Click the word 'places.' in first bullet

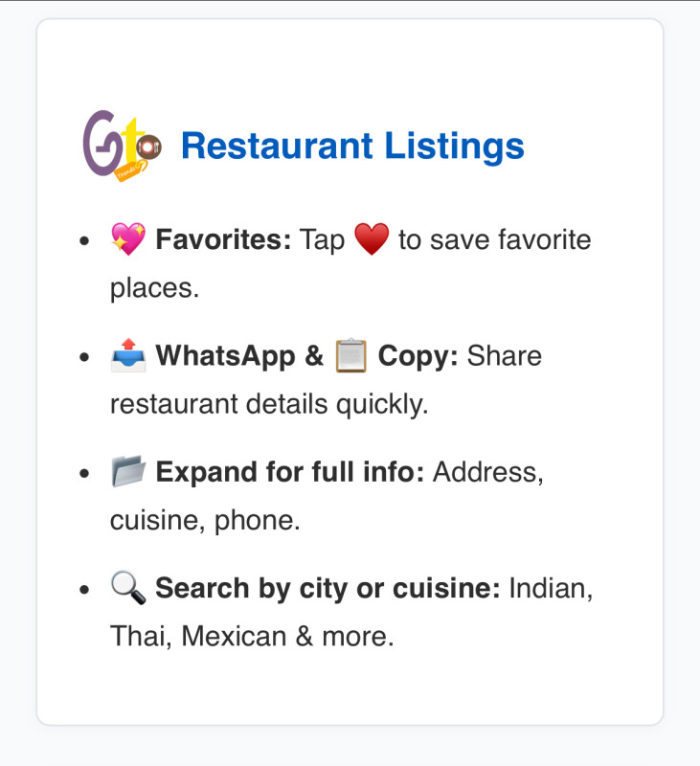coord(155,288)
